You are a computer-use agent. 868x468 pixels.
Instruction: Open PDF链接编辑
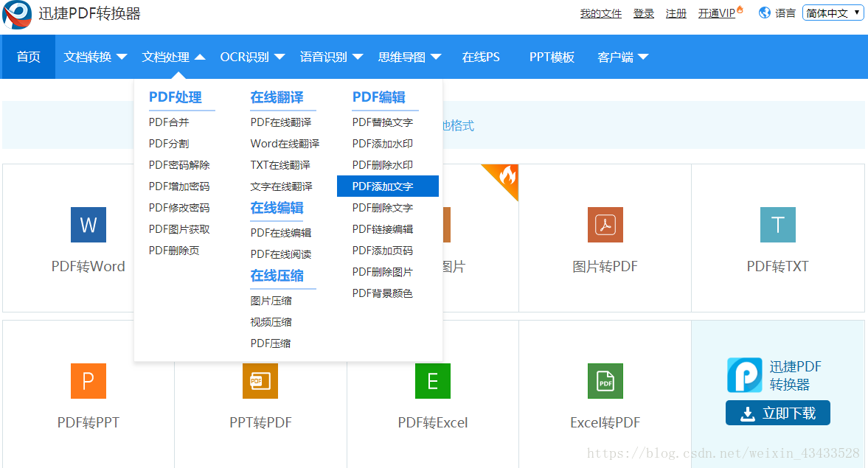pos(383,229)
